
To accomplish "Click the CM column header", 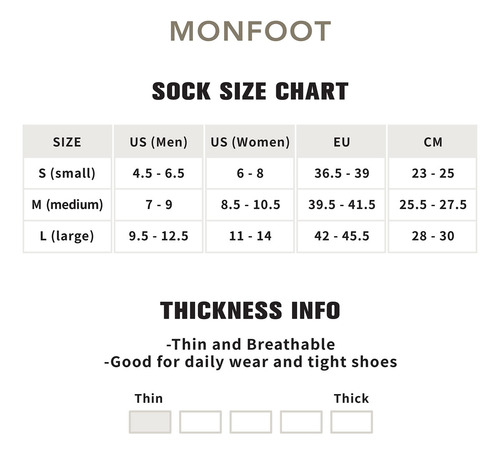I will click(x=433, y=142).
